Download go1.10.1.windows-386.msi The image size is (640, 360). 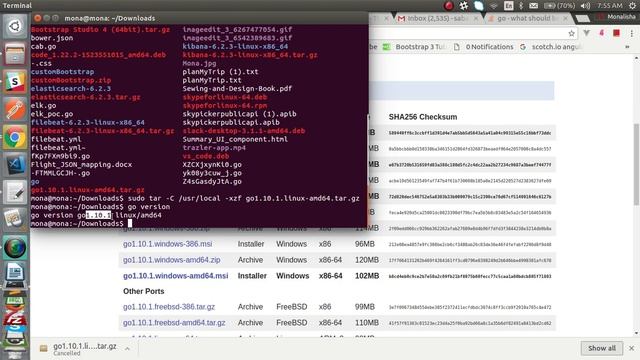(x=167, y=244)
